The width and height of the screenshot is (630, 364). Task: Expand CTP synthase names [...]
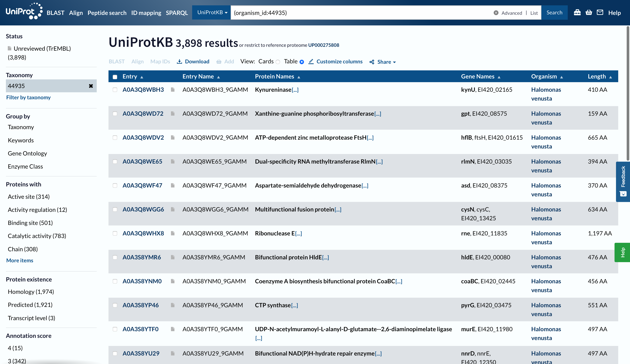295,305
